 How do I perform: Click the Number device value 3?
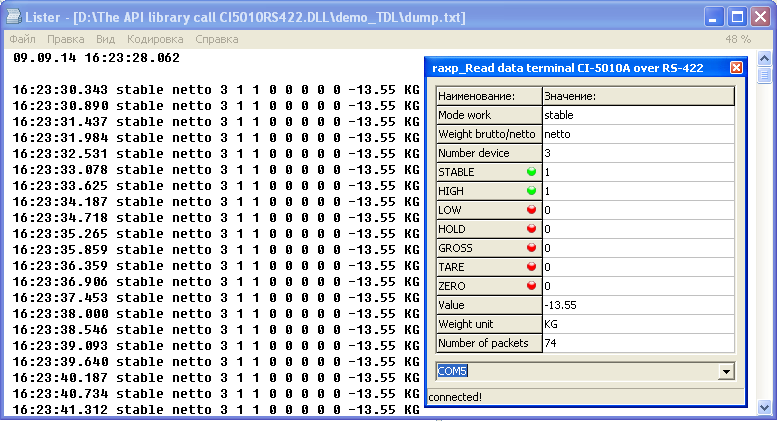click(x=638, y=153)
